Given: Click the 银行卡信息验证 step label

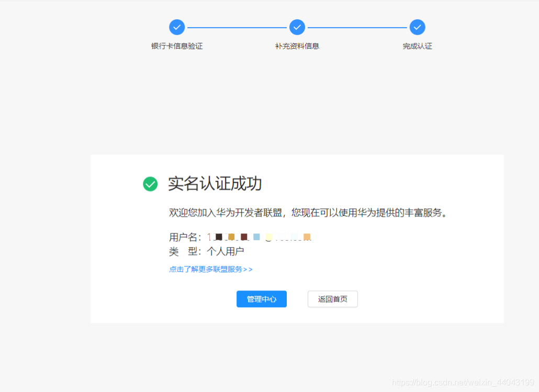Looking at the screenshot, I should click(177, 46).
